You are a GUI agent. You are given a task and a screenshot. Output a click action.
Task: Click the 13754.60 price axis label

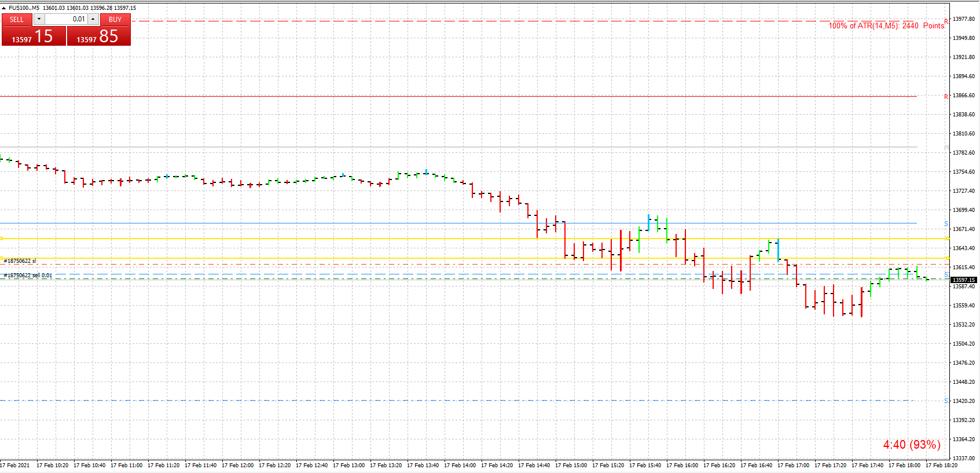pyautogui.click(x=964, y=172)
